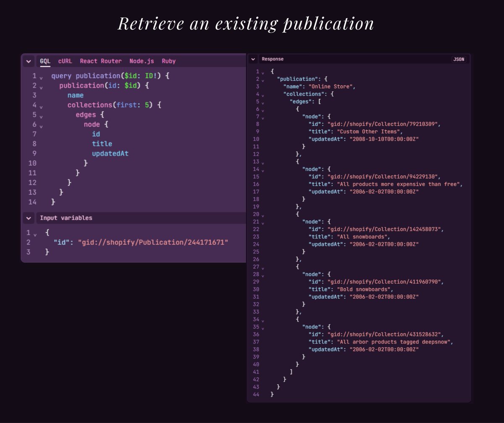Screen dimensions: 504x423
Task: Click the Response panel label
Action: [273, 59]
